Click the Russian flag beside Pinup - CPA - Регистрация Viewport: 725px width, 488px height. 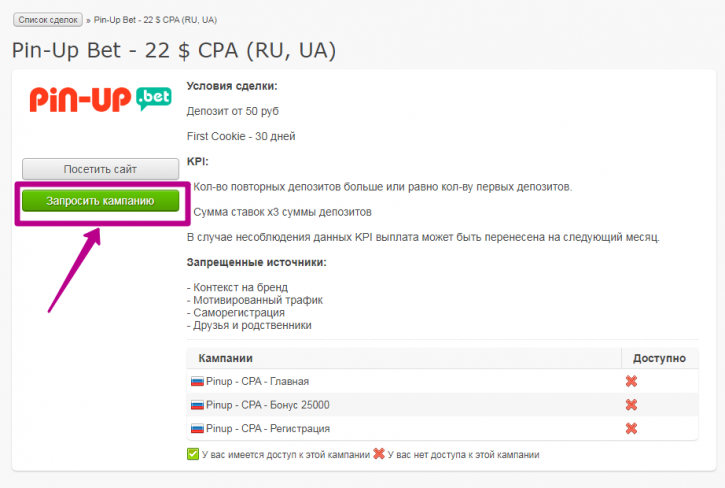pos(197,429)
